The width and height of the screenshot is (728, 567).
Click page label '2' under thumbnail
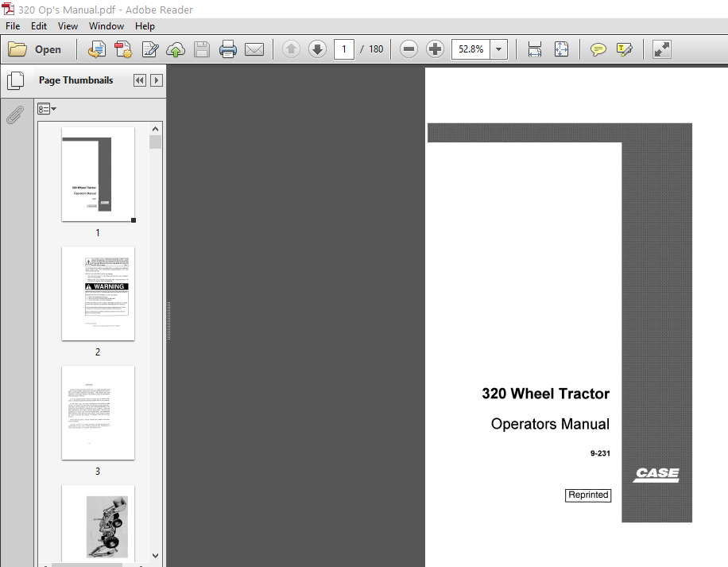click(x=98, y=352)
